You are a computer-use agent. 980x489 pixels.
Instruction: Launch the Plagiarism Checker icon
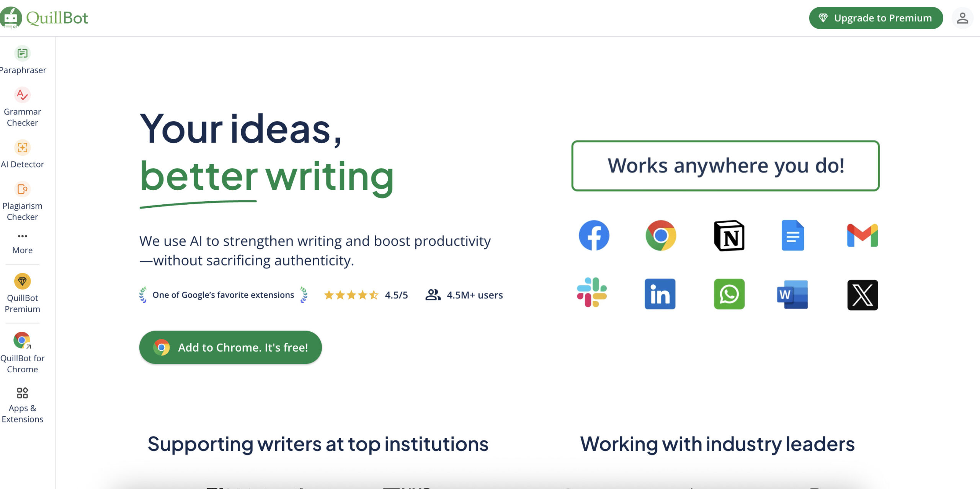22,189
